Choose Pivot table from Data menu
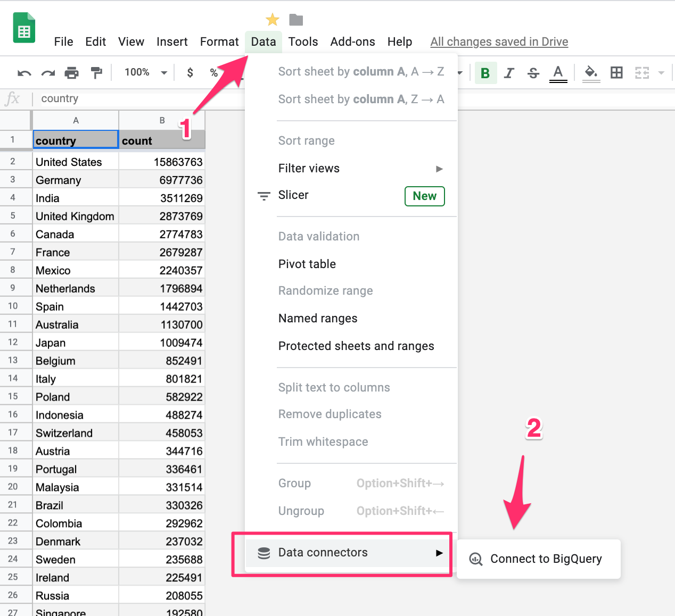This screenshot has width=675, height=616. [307, 264]
